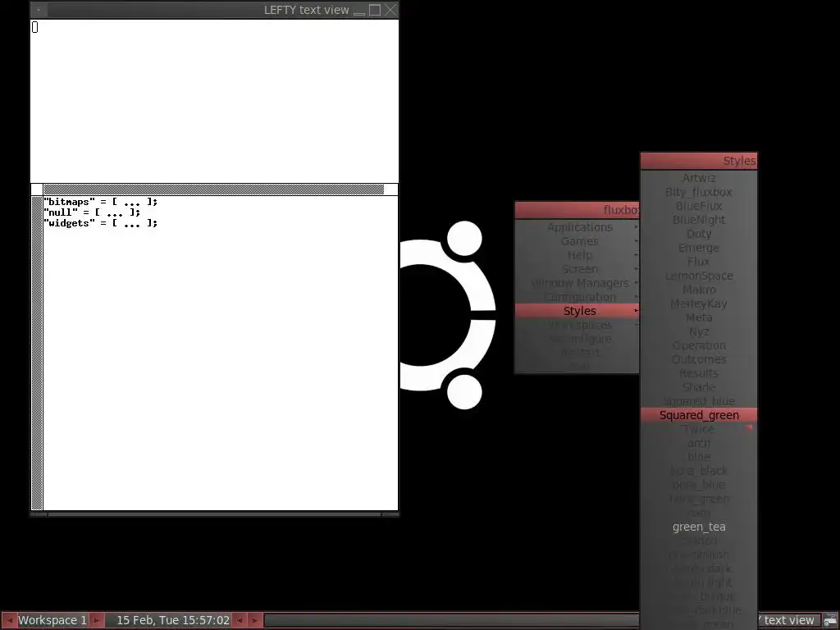Apply the Shade style
840x630 pixels.
coord(699,387)
